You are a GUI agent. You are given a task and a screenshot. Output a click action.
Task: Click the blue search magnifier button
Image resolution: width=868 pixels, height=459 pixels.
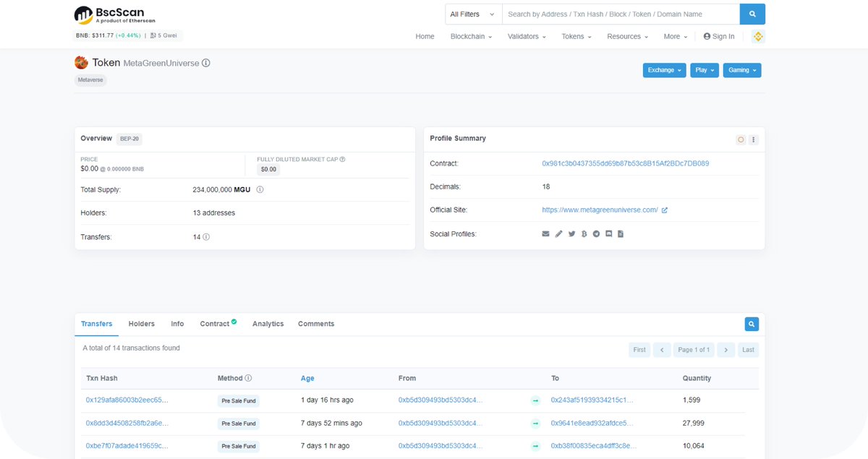point(752,14)
